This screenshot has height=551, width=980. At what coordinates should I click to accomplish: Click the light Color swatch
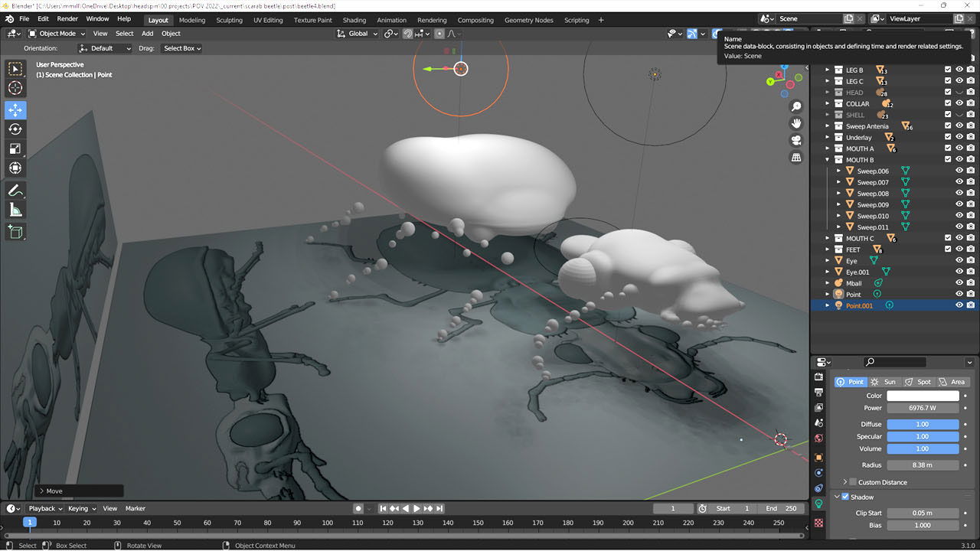[x=923, y=396]
